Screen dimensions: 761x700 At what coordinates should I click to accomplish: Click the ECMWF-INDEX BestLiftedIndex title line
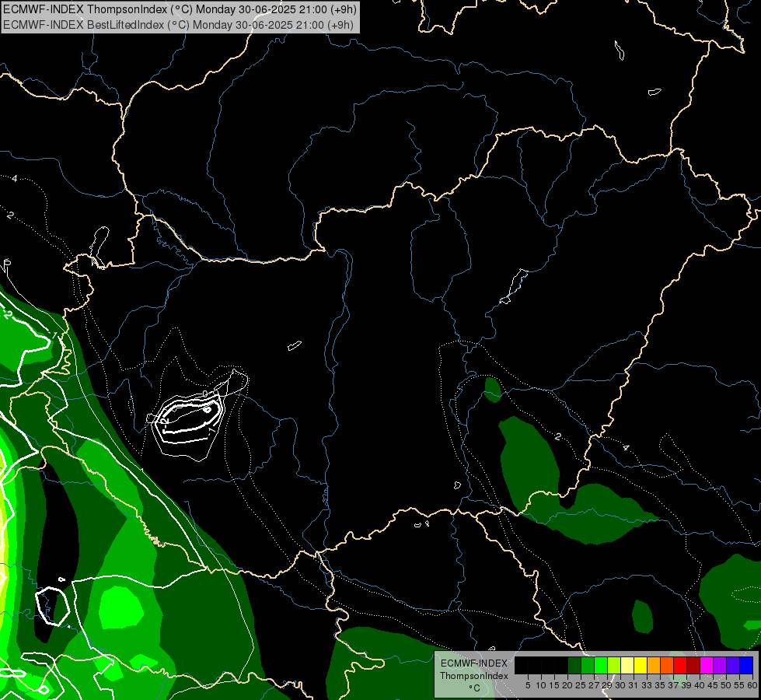[x=178, y=25]
